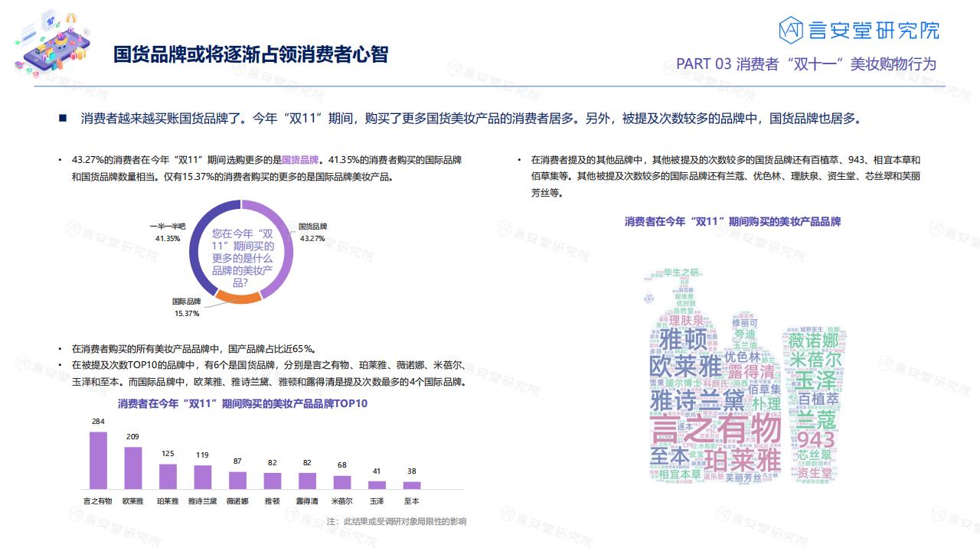The image size is (980, 551).
Task: Click the donut label 一半一半吧 41.35%
Action: click(168, 233)
